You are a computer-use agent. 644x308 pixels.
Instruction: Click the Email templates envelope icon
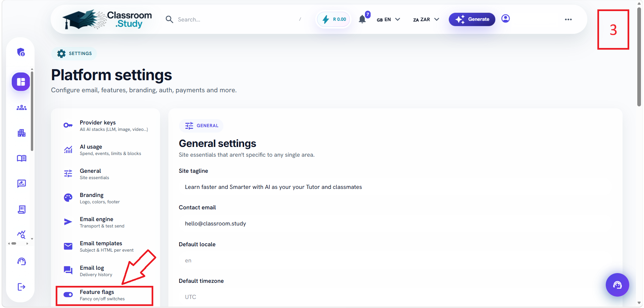click(x=68, y=246)
